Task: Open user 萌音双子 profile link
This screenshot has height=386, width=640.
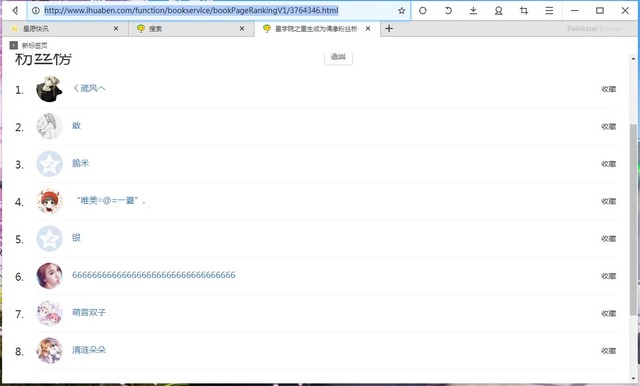Action: click(x=89, y=313)
